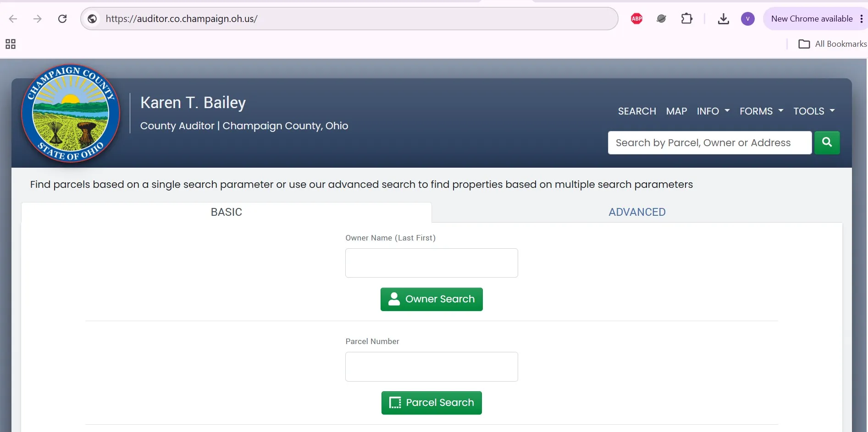Expand the INFO dropdown menu
This screenshot has width=868, height=432.
(x=713, y=111)
